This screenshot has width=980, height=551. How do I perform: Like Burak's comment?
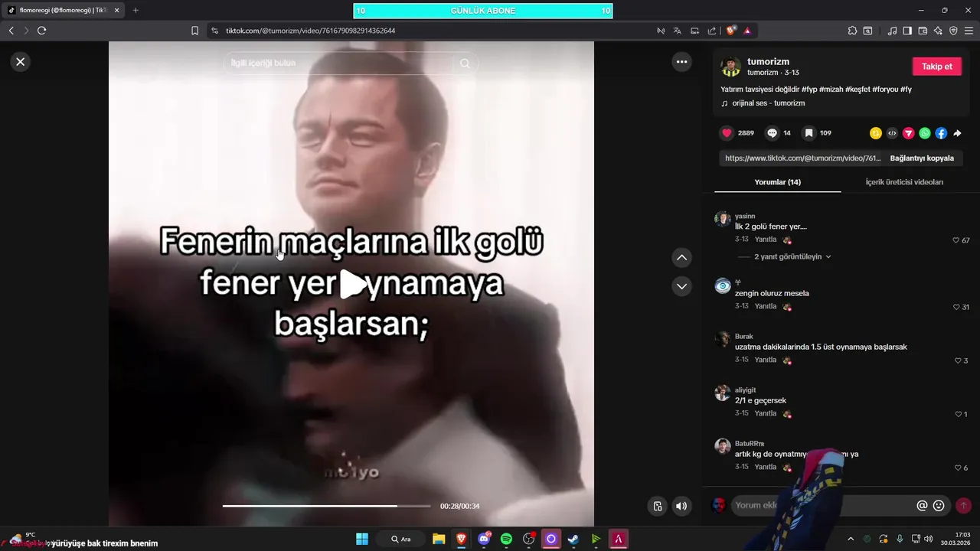pyautogui.click(x=958, y=360)
